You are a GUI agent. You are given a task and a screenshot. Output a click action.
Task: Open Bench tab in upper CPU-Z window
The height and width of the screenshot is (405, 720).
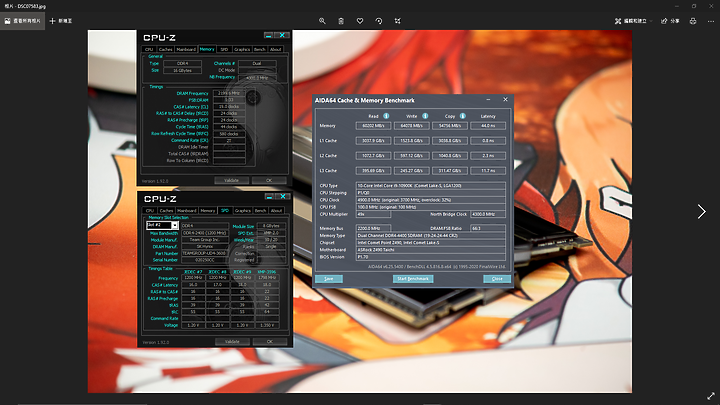coord(259,49)
